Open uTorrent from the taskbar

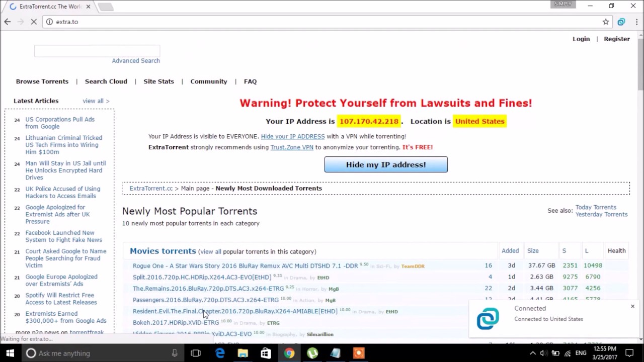312,353
